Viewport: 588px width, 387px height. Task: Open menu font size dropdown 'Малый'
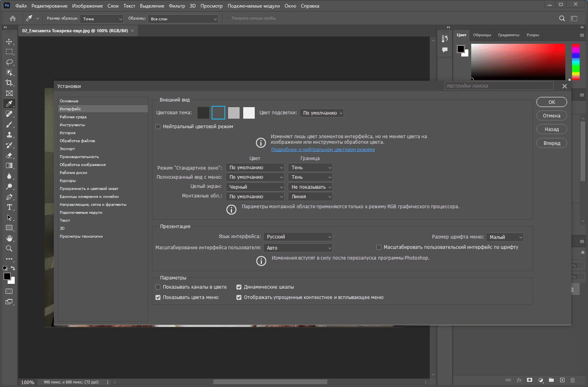click(505, 237)
